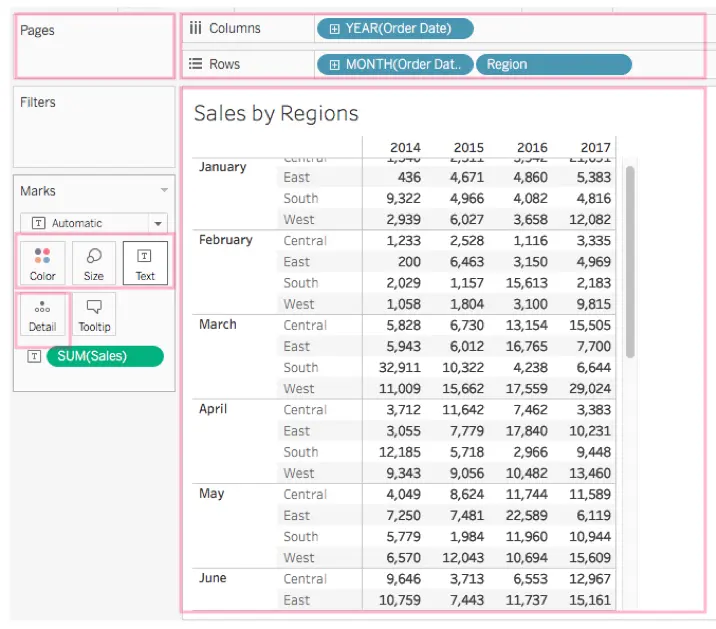Click the Filters shelf
Screen dimensions: 716x629
point(94,127)
